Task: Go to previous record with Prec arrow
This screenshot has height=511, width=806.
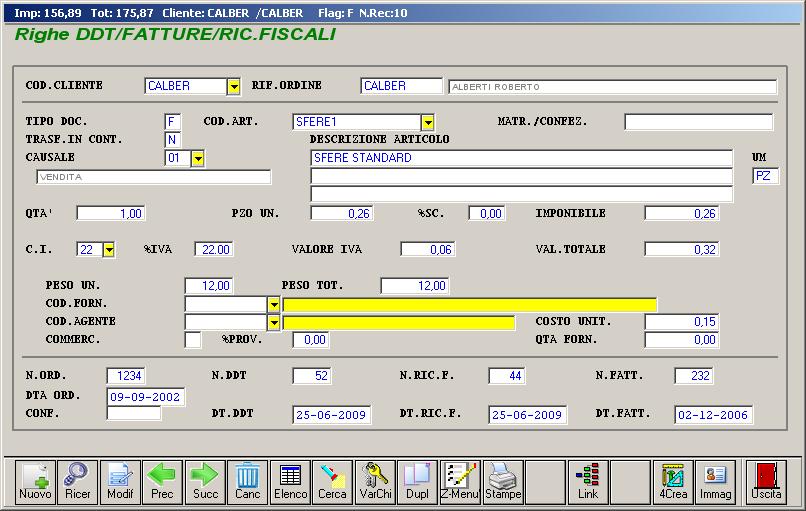Action: point(162,481)
